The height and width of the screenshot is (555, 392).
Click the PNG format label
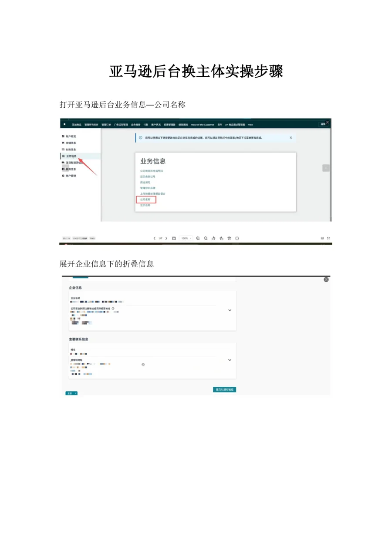[92, 238]
